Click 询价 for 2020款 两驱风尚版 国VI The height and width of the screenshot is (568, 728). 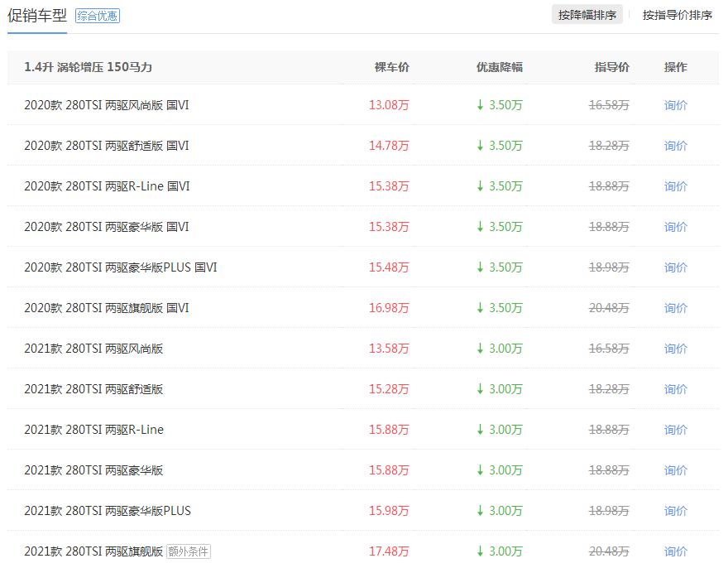tap(676, 105)
